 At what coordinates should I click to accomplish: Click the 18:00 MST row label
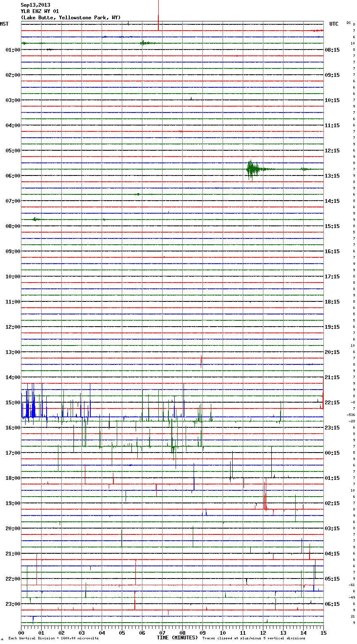coord(13,478)
